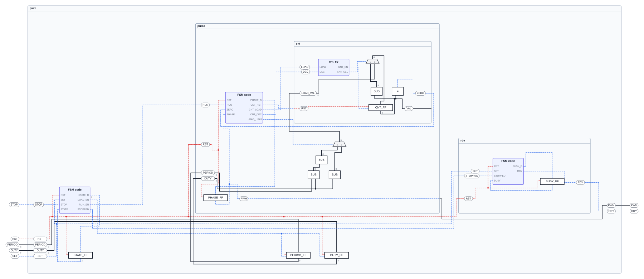Viewport: 644px width, 279px height.
Task: Click the DUTY_FF register box
Action: point(337,255)
